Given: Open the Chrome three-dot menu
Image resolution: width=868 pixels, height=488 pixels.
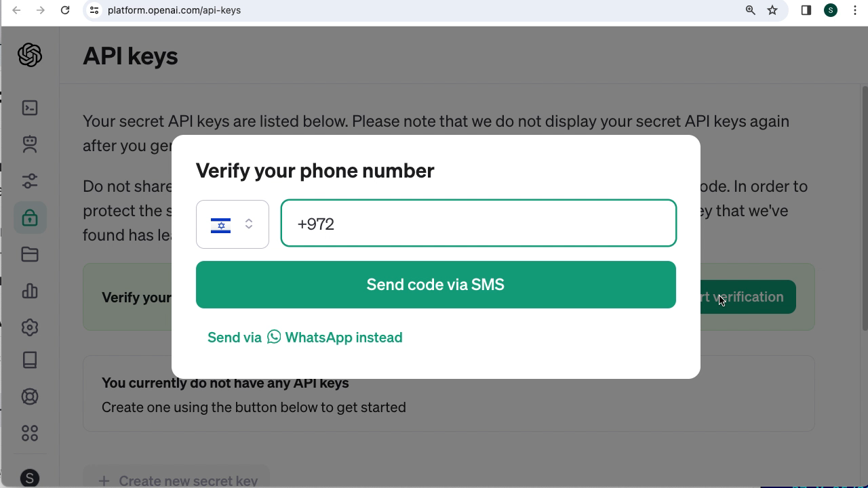Looking at the screenshot, I should [x=855, y=10].
